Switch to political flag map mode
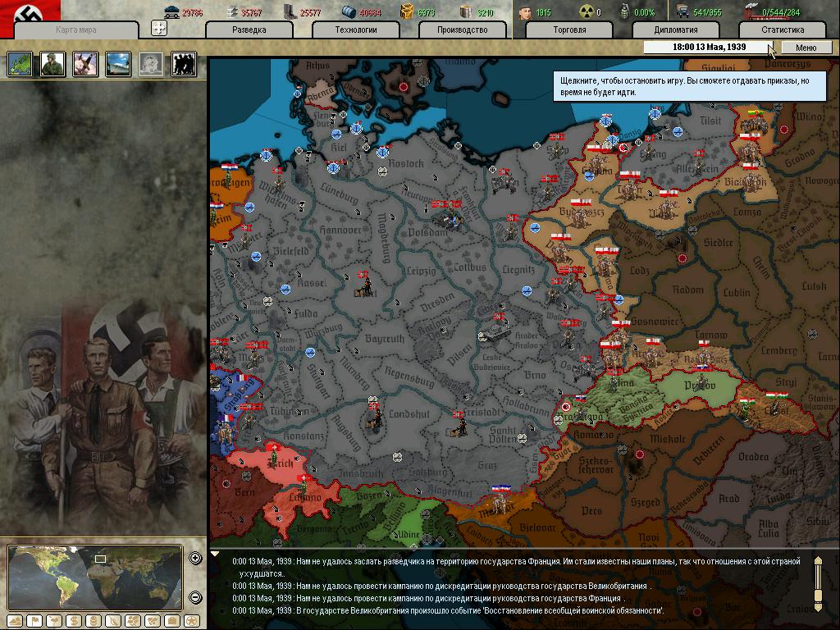The width and height of the screenshot is (840, 630). pos(34,621)
